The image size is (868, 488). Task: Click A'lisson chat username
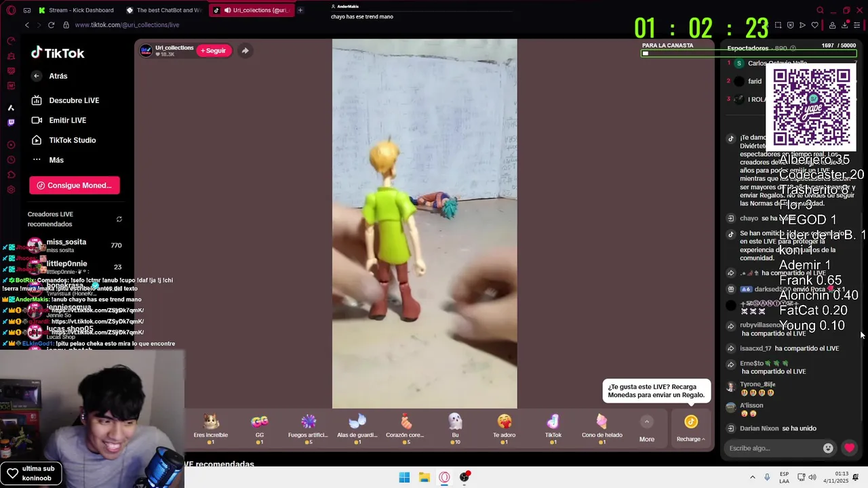tap(751, 405)
